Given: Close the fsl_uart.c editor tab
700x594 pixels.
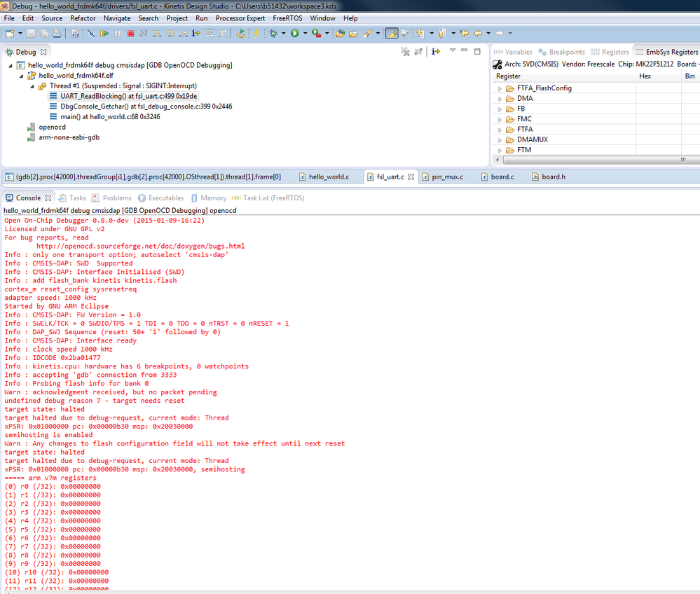Looking at the screenshot, I should tap(411, 177).
